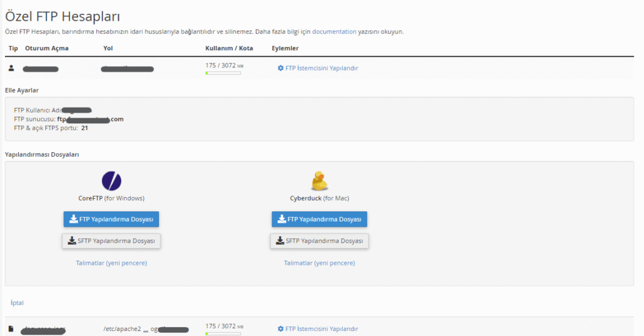Click the Cyberduck (for Mac) label

pos(319,198)
